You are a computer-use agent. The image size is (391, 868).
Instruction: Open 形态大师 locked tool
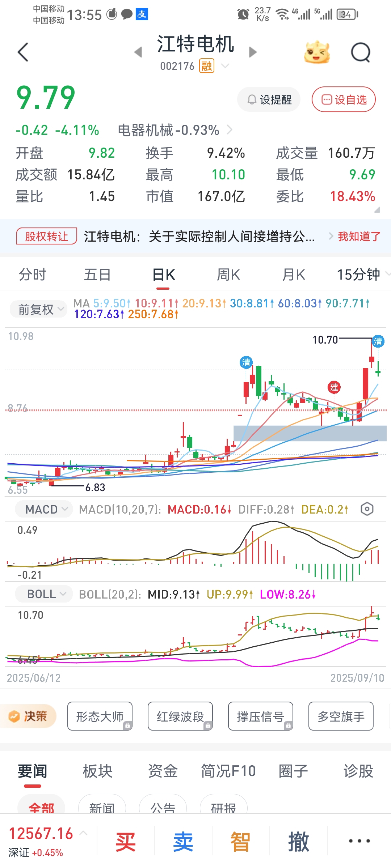tap(100, 716)
